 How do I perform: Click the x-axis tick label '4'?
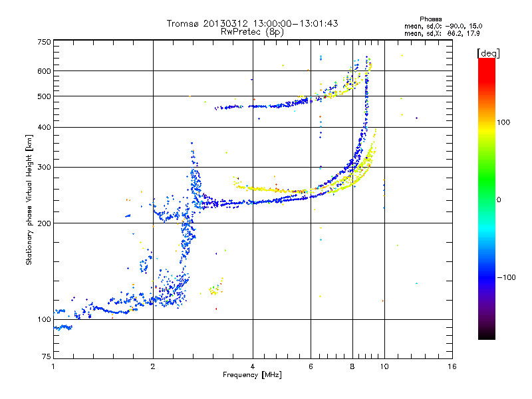click(x=253, y=366)
